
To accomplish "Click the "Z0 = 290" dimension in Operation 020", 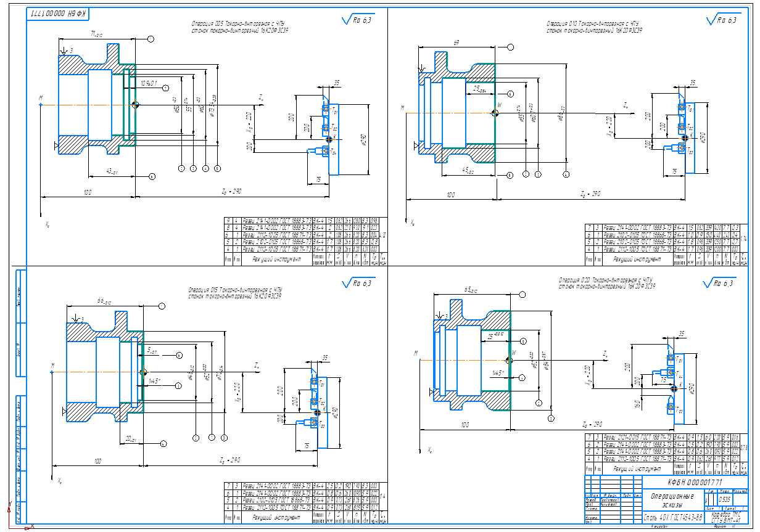I will 593,425.
